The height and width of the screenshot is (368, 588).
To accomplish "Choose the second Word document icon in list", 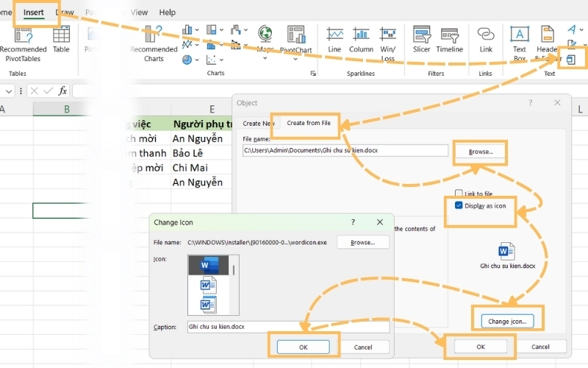I will (x=209, y=285).
